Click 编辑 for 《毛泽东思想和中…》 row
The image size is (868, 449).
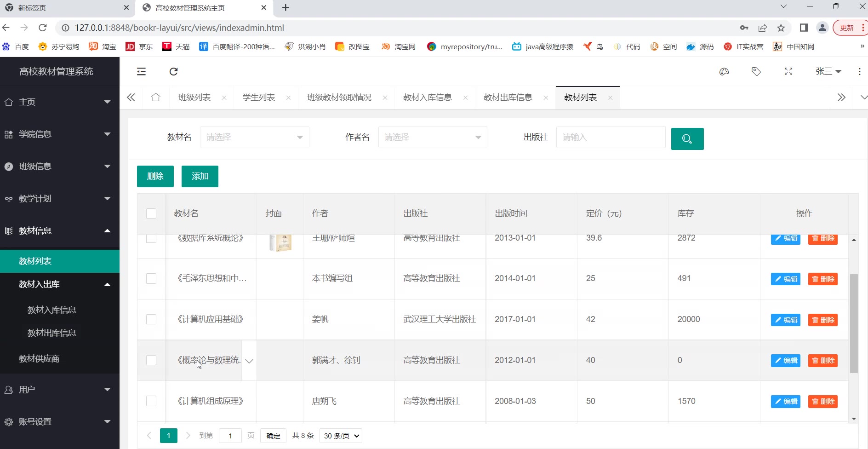pos(785,279)
